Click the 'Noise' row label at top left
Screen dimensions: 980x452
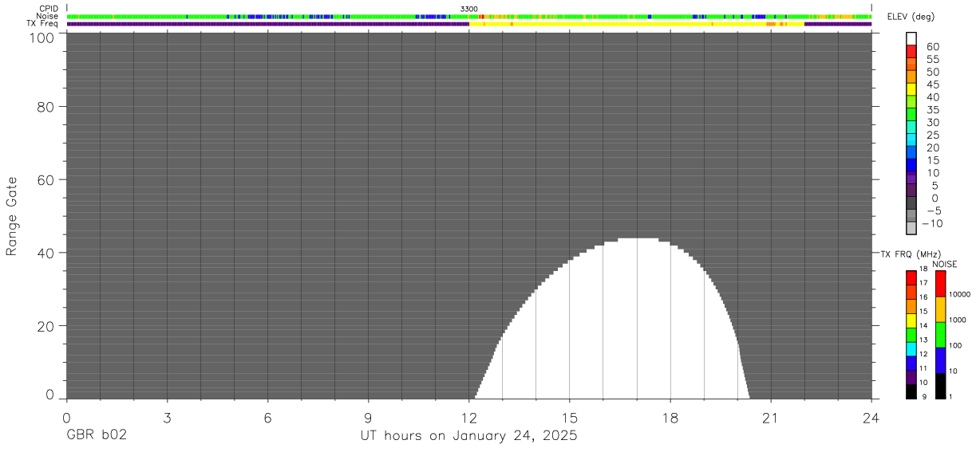[x=49, y=16]
